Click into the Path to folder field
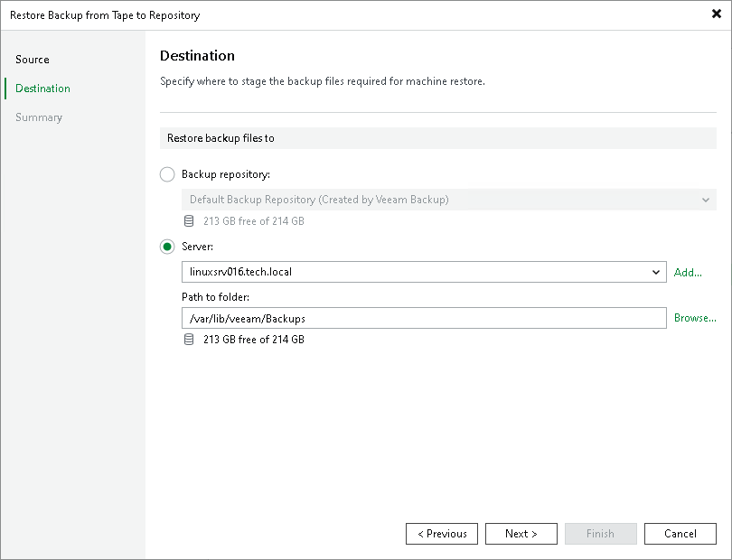 (x=424, y=318)
